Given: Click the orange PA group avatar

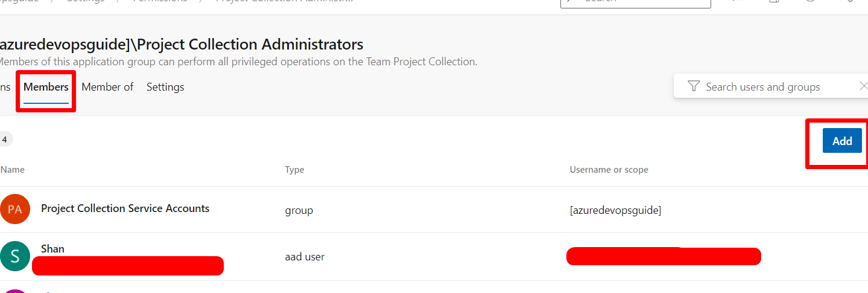Looking at the screenshot, I should coord(15,209).
